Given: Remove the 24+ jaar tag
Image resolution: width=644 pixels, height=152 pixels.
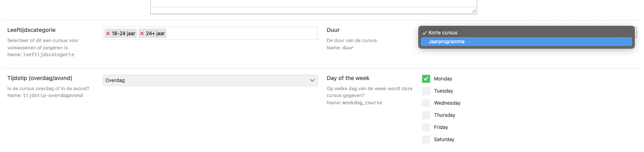Looking at the screenshot, I should pyautogui.click(x=142, y=34).
